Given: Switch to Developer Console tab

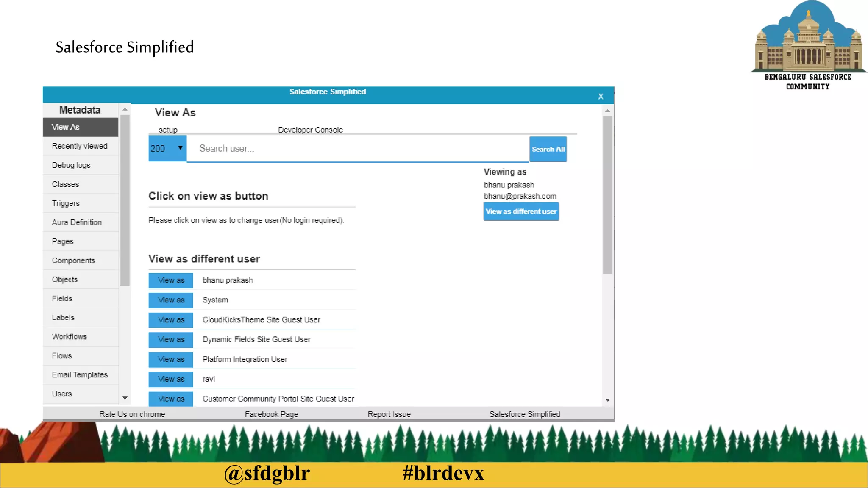Looking at the screenshot, I should tap(310, 130).
